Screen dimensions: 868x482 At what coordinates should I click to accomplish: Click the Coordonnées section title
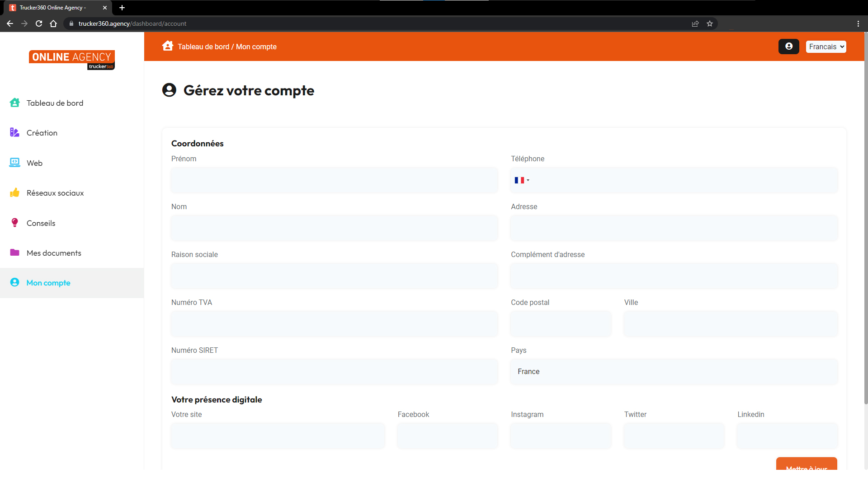coord(197,143)
